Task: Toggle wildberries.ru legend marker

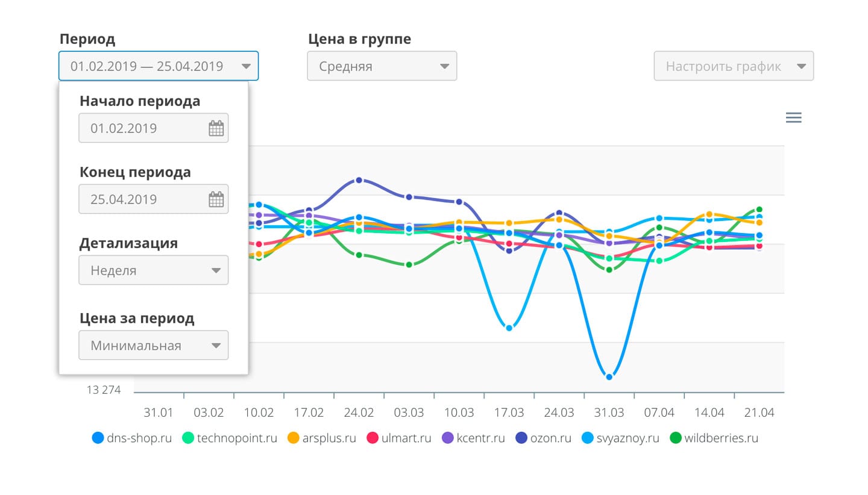Action: [x=675, y=438]
